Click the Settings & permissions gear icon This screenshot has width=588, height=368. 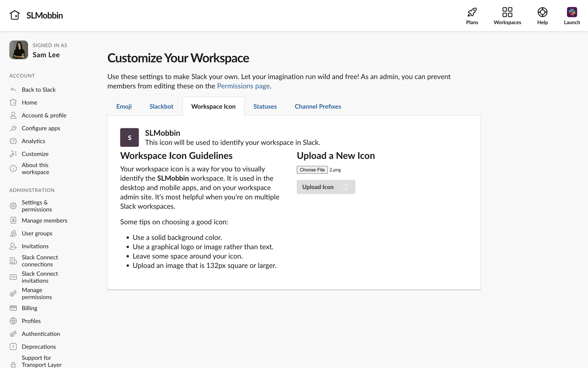coord(13,206)
